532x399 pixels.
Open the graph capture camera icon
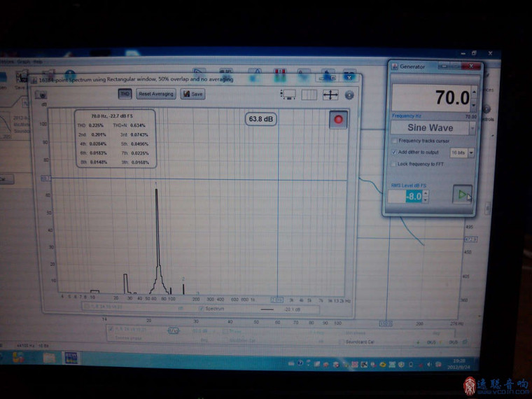42,95
